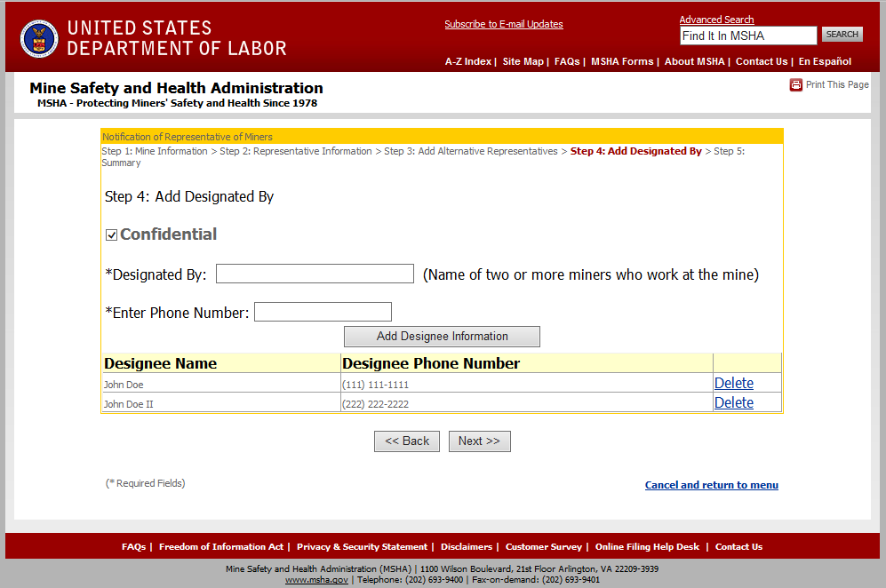Click the Add Designee Information button
Viewport: 886px width, 588px height.
click(x=442, y=337)
